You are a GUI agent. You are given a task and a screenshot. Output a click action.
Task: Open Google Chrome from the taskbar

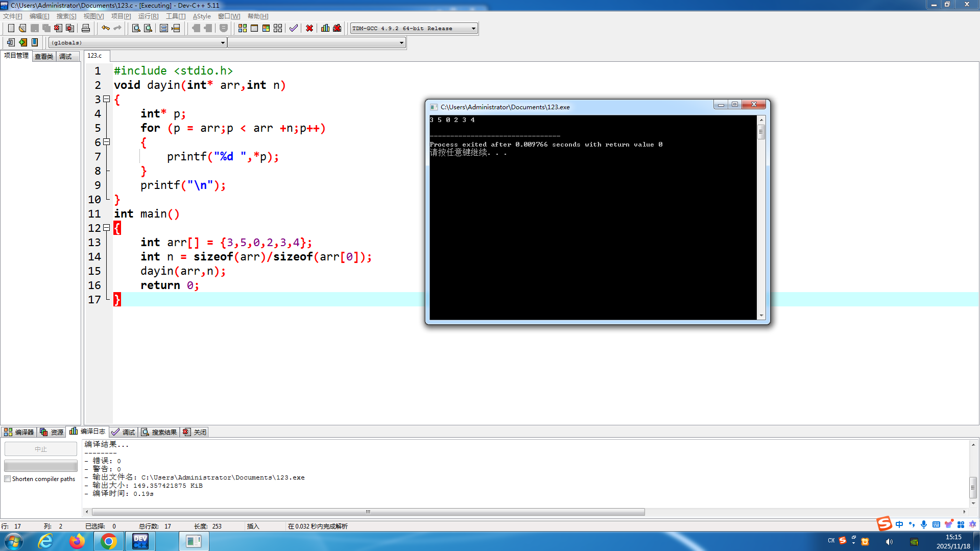108,541
